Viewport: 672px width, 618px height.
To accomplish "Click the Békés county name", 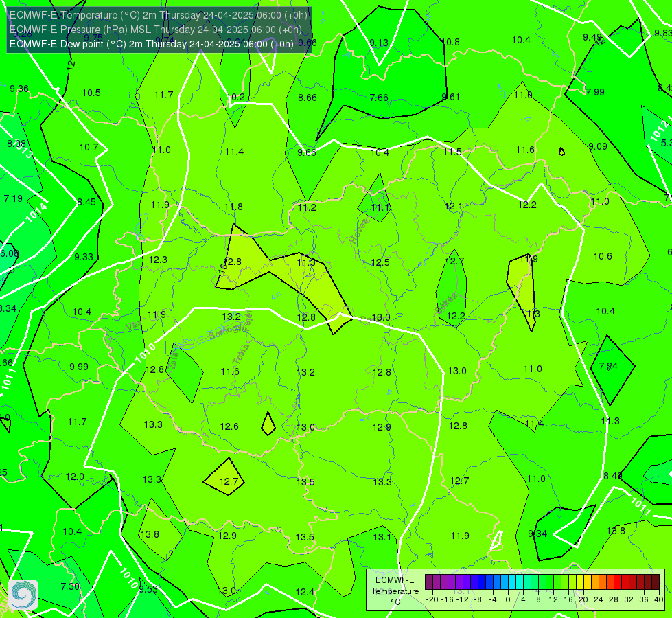I will [446, 304].
